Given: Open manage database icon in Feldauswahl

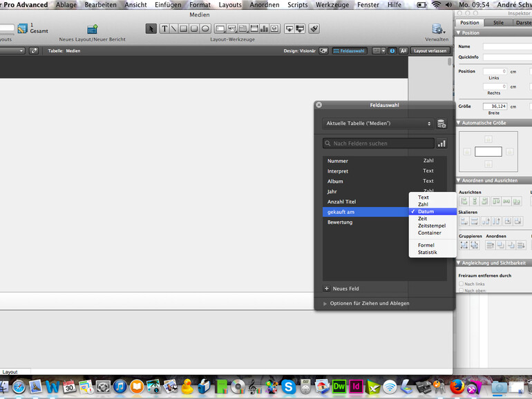Looking at the screenshot, I should pos(441,124).
